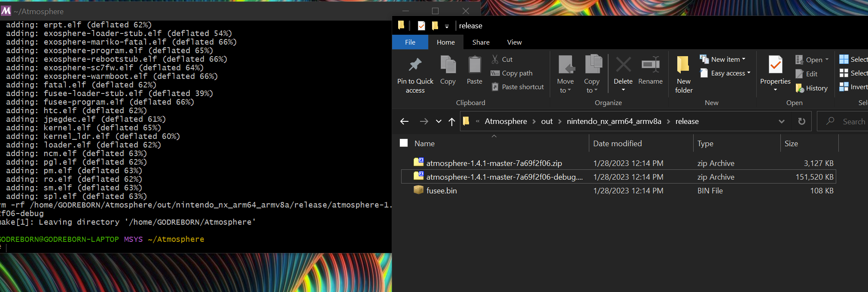This screenshot has width=868, height=292.
Task: Customize Quick Access Toolbar dropdown
Action: [447, 26]
